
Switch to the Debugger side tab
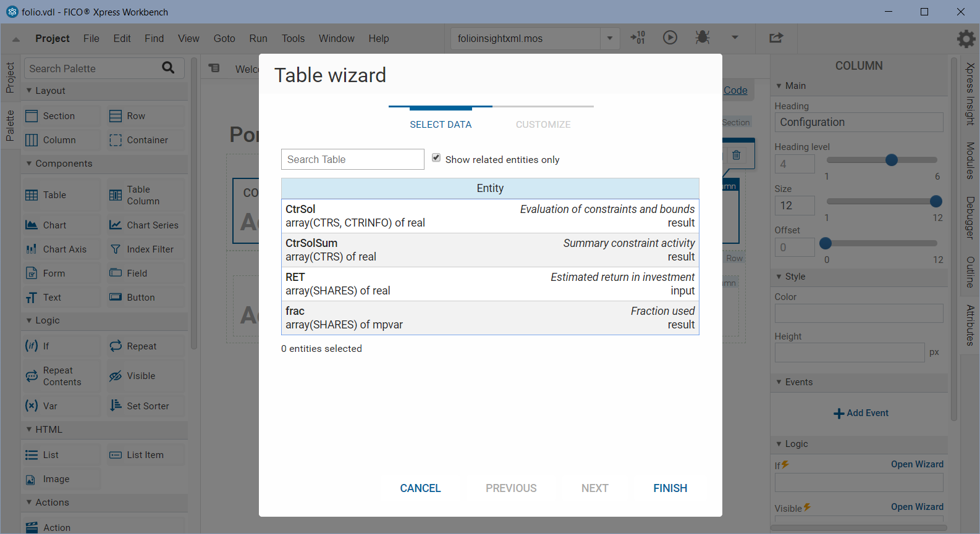(x=970, y=218)
